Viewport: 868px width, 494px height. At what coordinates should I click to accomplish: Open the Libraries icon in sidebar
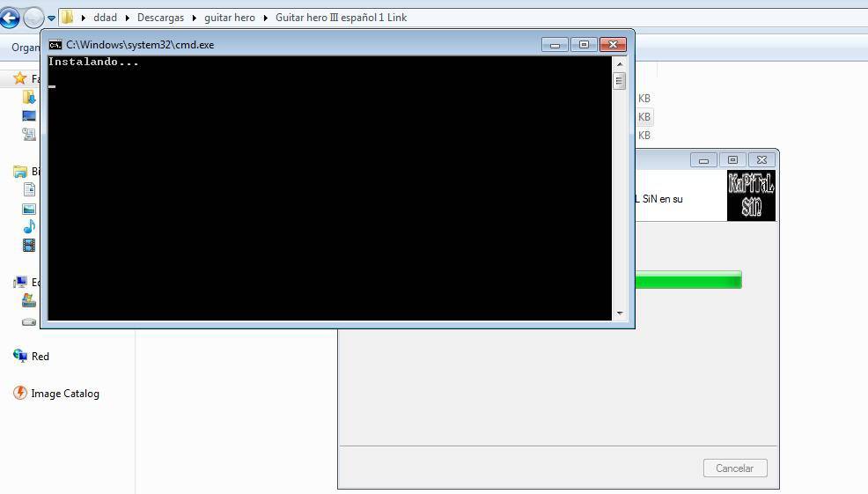tap(20, 171)
